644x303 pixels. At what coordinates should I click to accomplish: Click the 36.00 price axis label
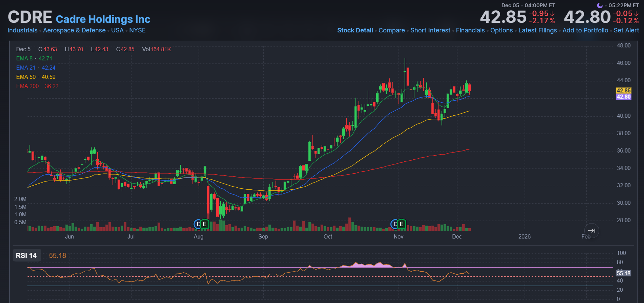click(624, 150)
